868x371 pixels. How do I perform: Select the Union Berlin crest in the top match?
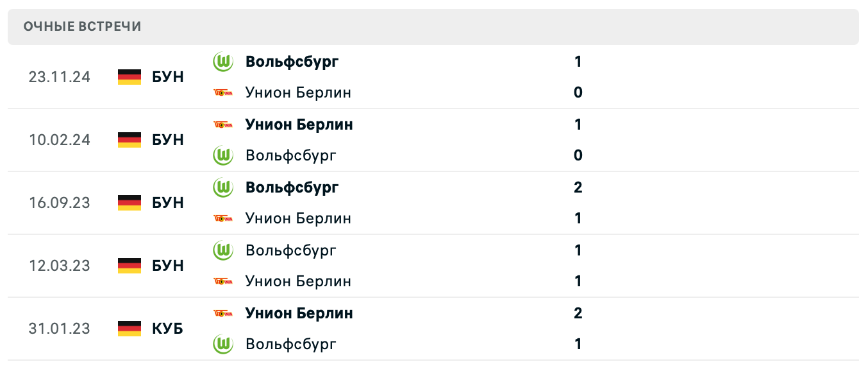point(222,92)
